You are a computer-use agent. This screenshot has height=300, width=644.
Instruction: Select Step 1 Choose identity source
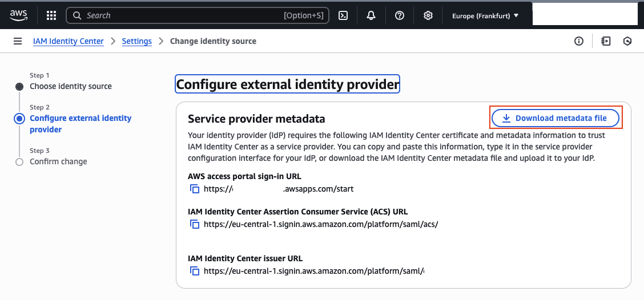(x=71, y=86)
